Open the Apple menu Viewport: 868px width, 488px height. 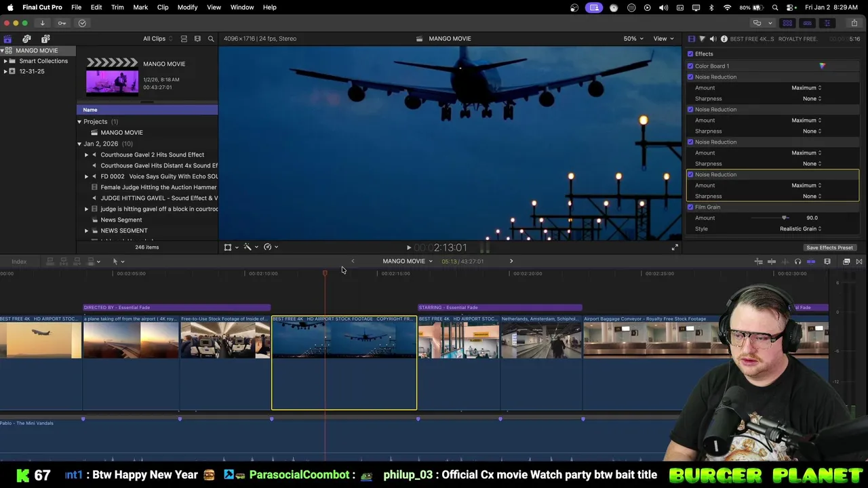point(10,7)
